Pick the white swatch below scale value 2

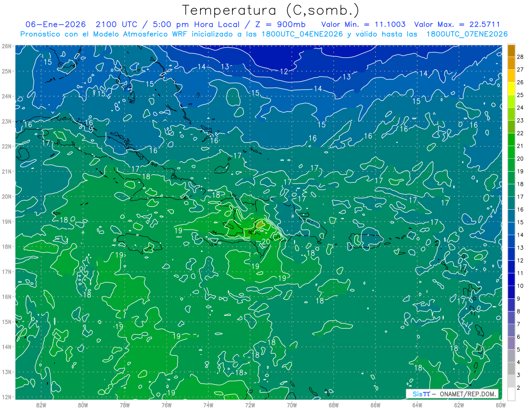(x=511, y=394)
